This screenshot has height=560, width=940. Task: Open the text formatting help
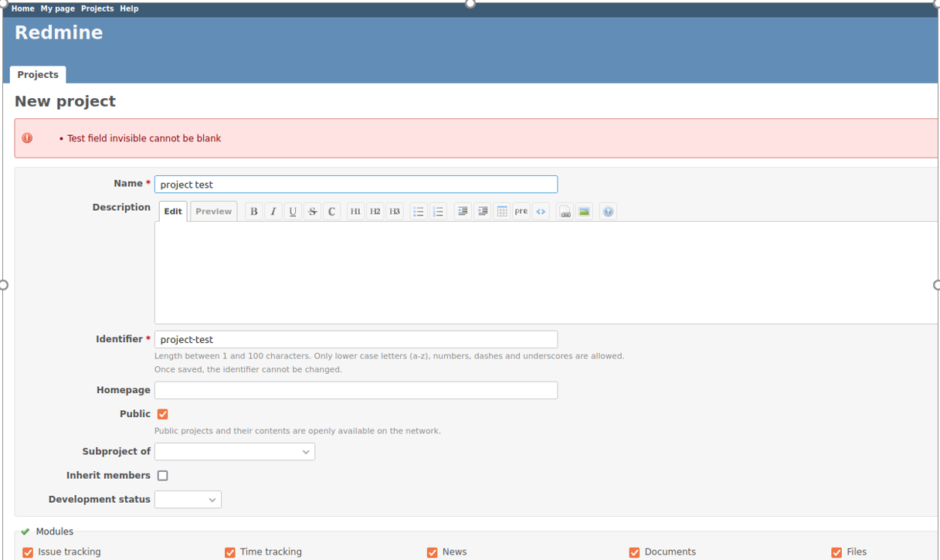coord(609,212)
